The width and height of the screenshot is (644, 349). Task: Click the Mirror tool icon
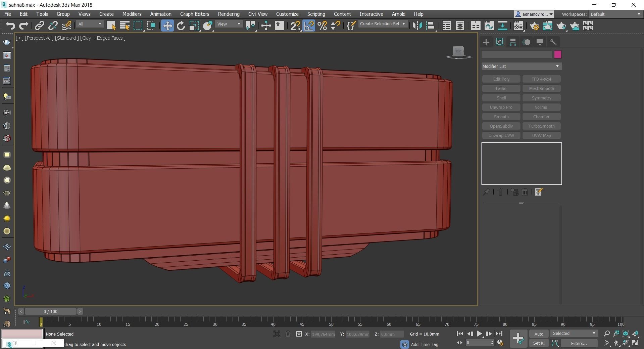417,26
